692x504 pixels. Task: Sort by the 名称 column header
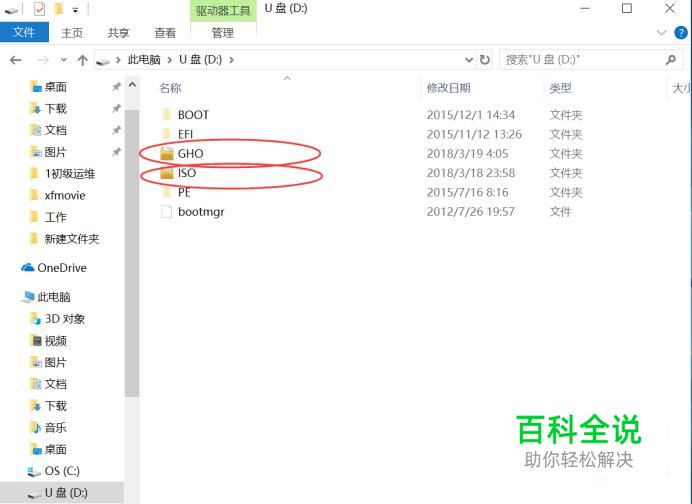170,88
